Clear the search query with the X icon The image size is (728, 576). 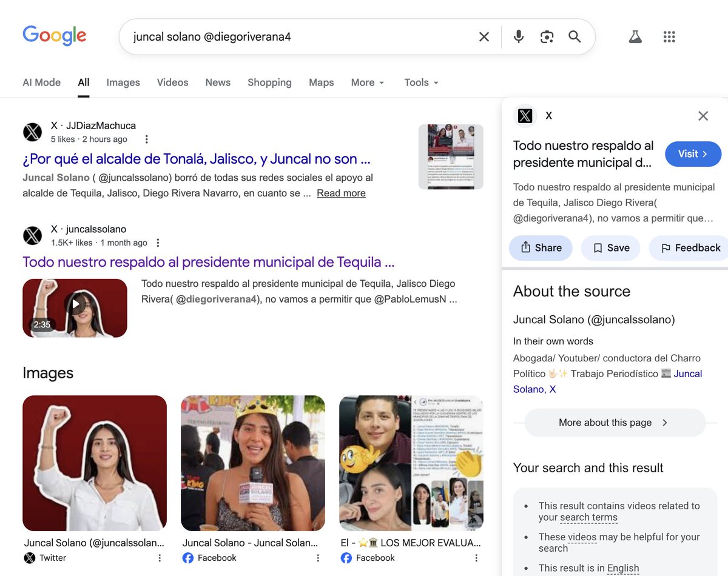point(484,36)
